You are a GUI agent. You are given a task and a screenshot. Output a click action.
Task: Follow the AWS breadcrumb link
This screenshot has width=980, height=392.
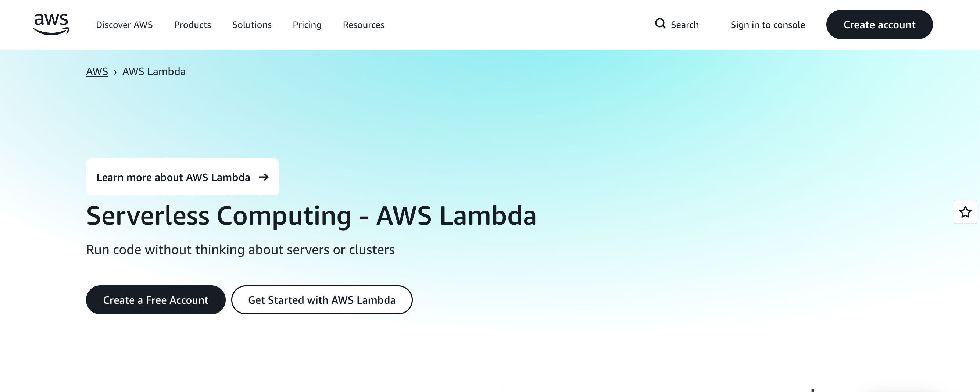(97, 72)
